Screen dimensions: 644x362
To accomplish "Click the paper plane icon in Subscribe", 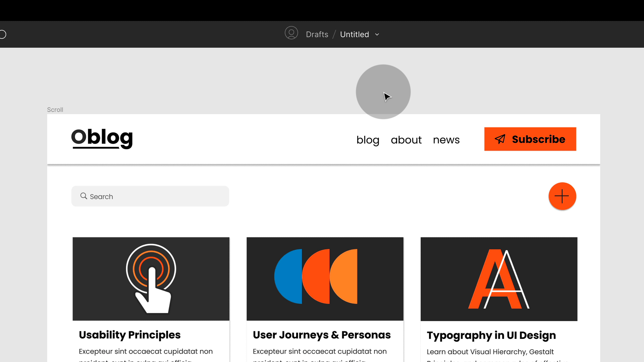I will click(500, 139).
